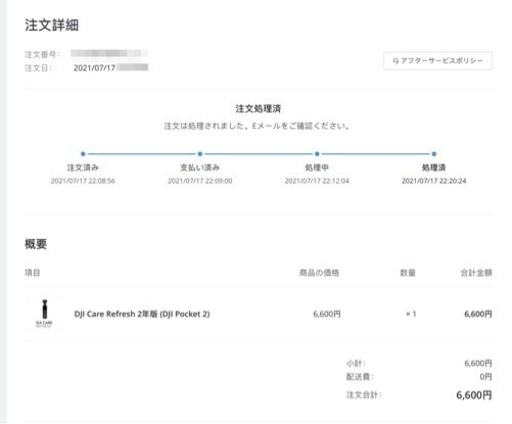Click the 処理済 timestamp 22:20:24
512x424 pixels.
coord(434,181)
